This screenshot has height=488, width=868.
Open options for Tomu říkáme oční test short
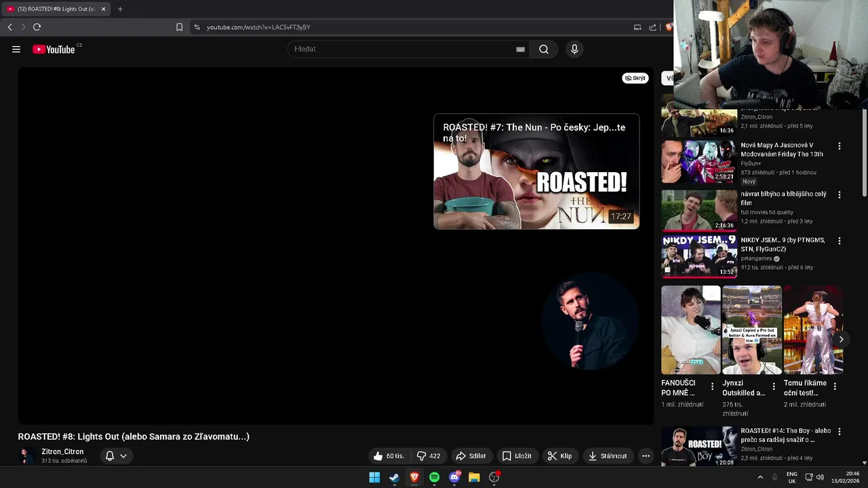point(835,386)
